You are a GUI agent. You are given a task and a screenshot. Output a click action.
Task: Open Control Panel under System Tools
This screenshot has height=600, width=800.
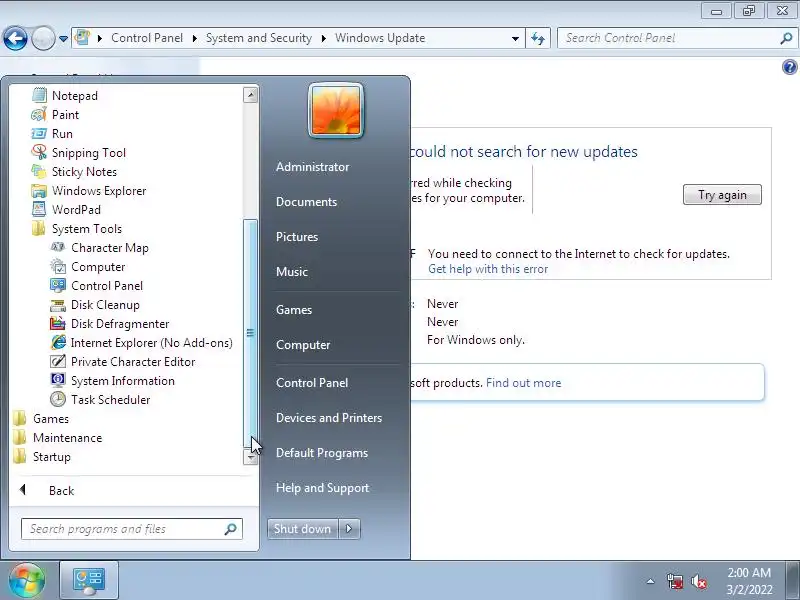click(97, 286)
